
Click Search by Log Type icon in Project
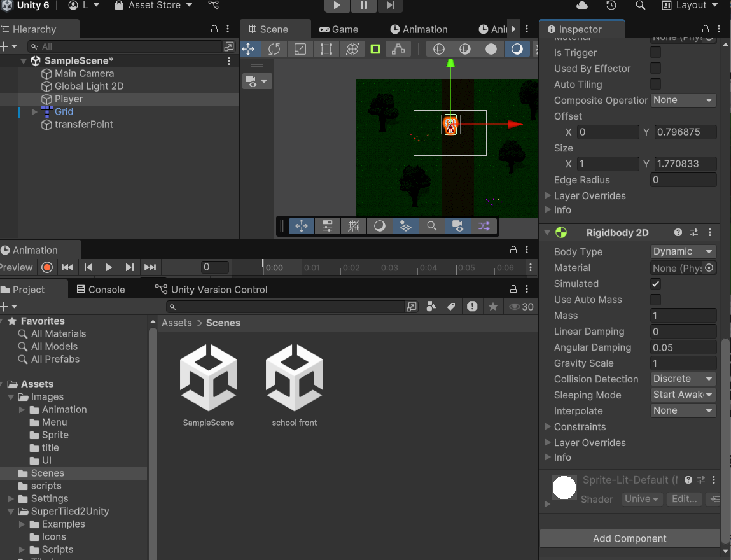[x=472, y=306]
